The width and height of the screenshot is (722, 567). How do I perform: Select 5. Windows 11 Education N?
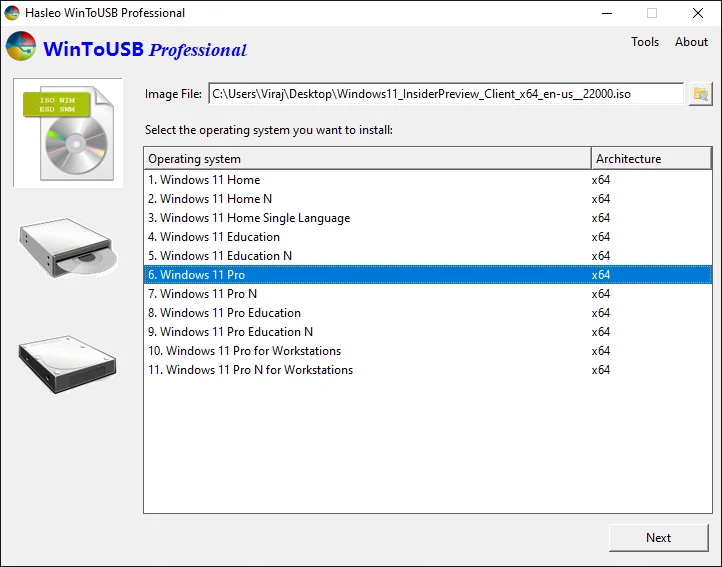coord(428,256)
